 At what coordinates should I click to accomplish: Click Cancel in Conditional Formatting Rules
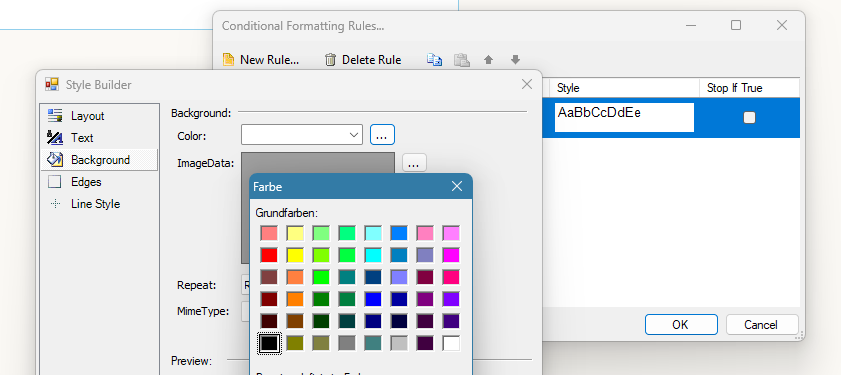point(762,325)
